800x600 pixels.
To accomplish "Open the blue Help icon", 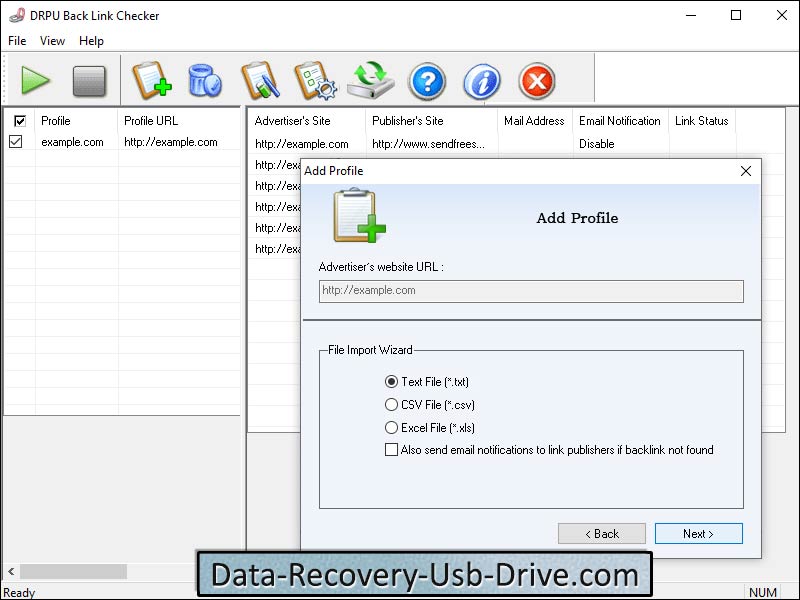I will (427, 81).
